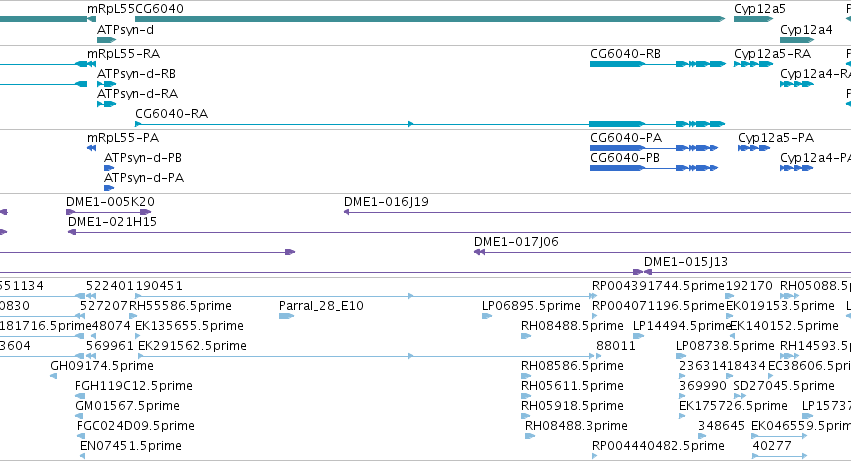Select the DME1-005K20 clone feature

point(109,212)
